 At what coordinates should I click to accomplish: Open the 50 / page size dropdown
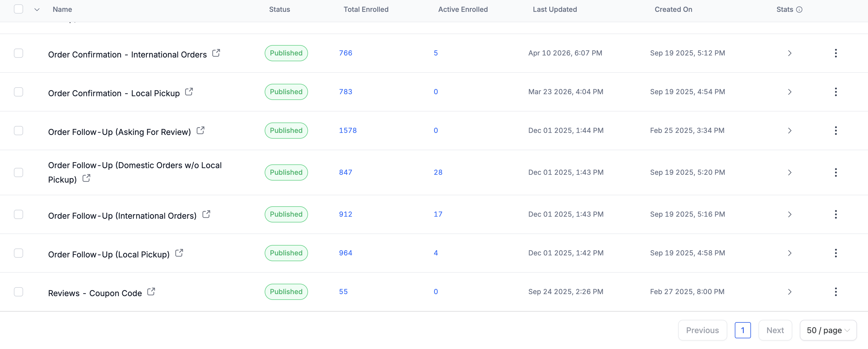[828, 331]
